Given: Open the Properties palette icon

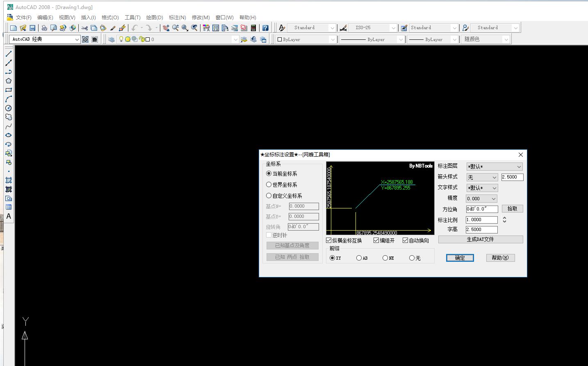Looking at the screenshot, I should pyautogui.click(x=206, y=28).
